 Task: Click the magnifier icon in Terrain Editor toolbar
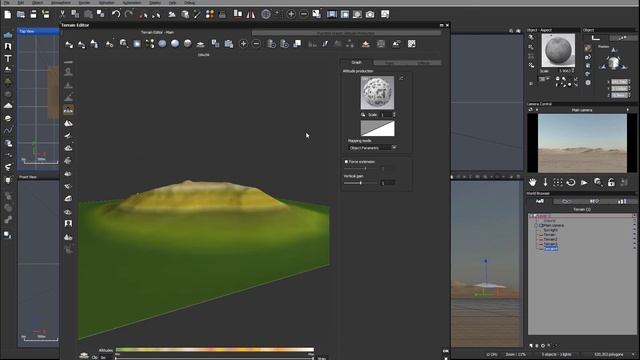[124, 43]
